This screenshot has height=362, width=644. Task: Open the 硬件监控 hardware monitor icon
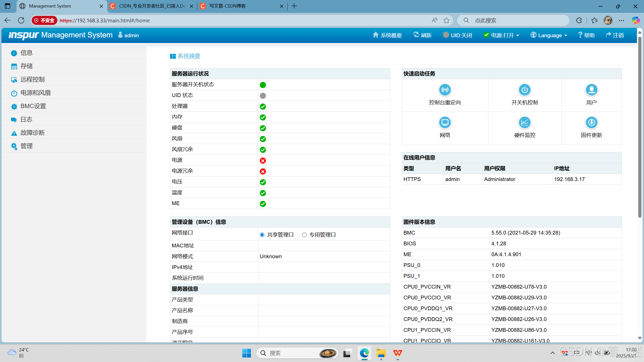click(x=525, y=123)
